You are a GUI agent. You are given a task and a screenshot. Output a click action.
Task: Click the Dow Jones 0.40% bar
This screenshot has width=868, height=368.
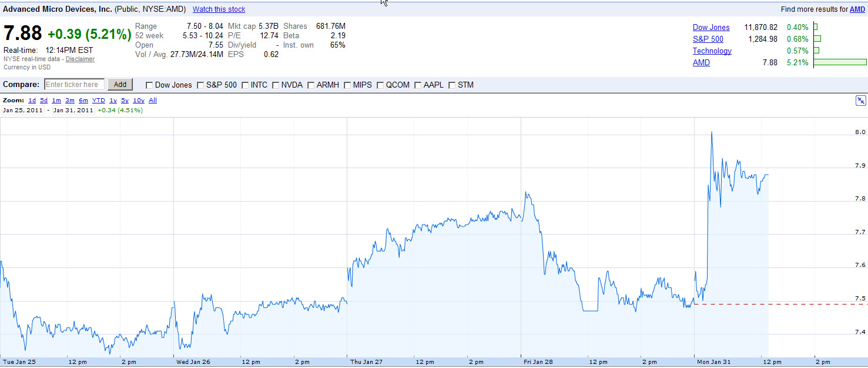click(x=816, y=27)
